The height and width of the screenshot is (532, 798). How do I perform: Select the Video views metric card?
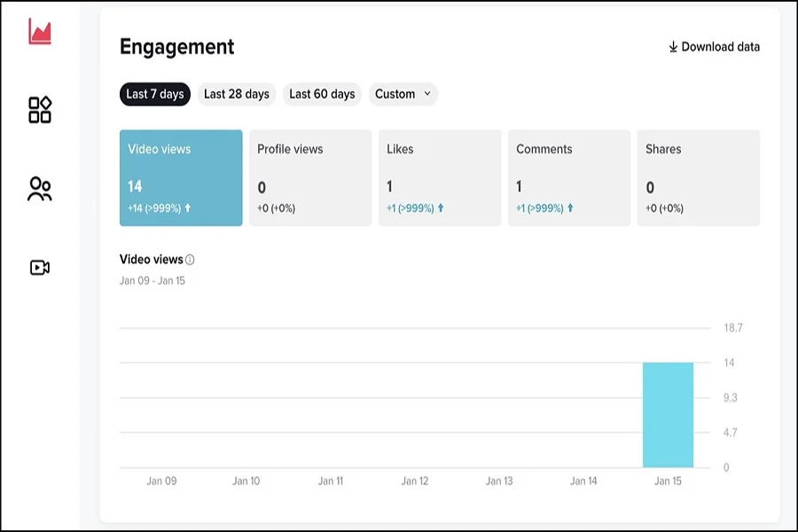[181, 177]
